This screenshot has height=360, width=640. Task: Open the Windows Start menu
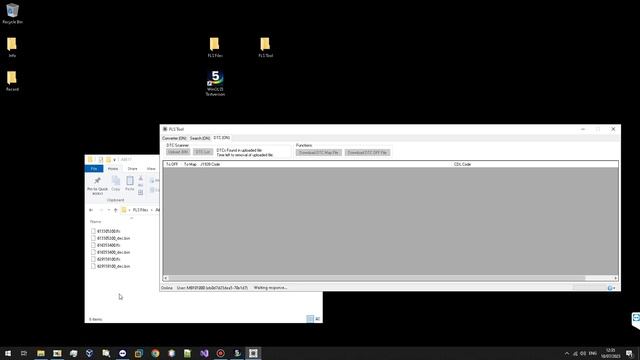point(8,353)
